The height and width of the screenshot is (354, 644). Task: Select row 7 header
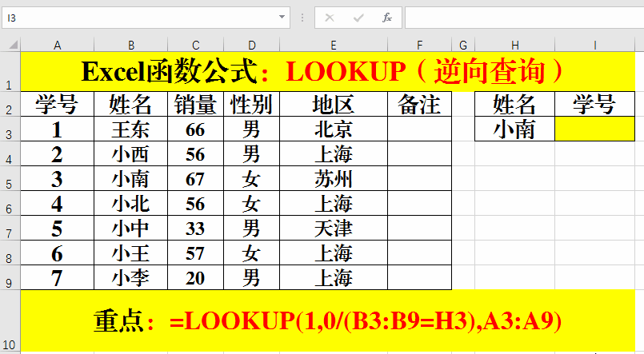[10, 228]
